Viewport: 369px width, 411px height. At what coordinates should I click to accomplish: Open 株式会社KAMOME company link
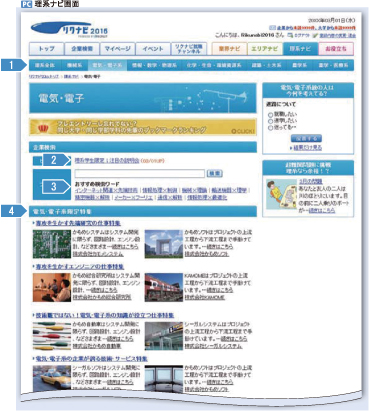point(204,297)
